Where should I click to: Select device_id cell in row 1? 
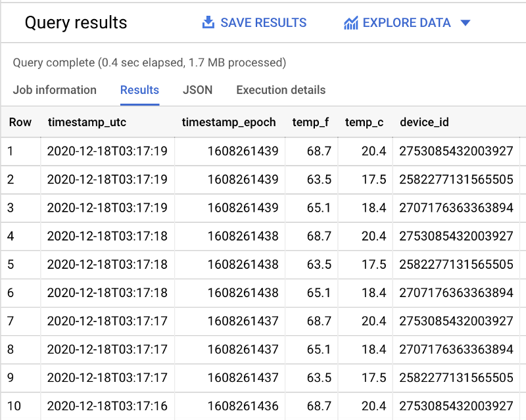(456, 151)
